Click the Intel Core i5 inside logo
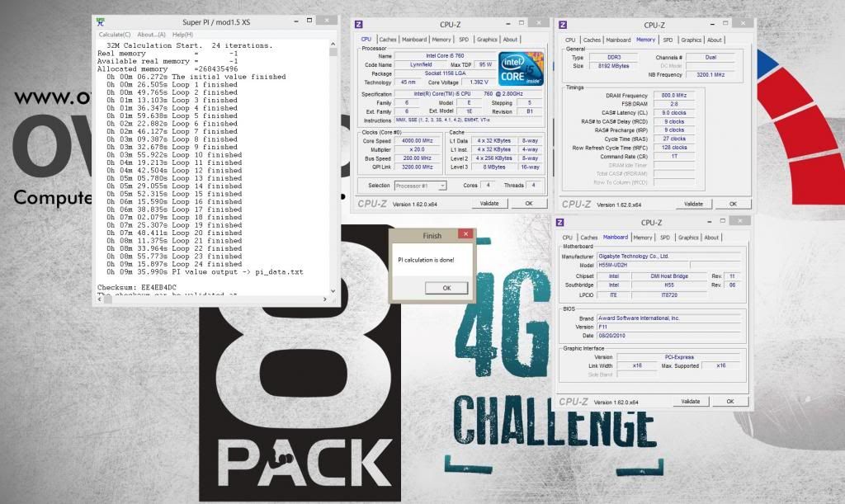Viewport: 845px width, 504px height. (x=520, y=68)
